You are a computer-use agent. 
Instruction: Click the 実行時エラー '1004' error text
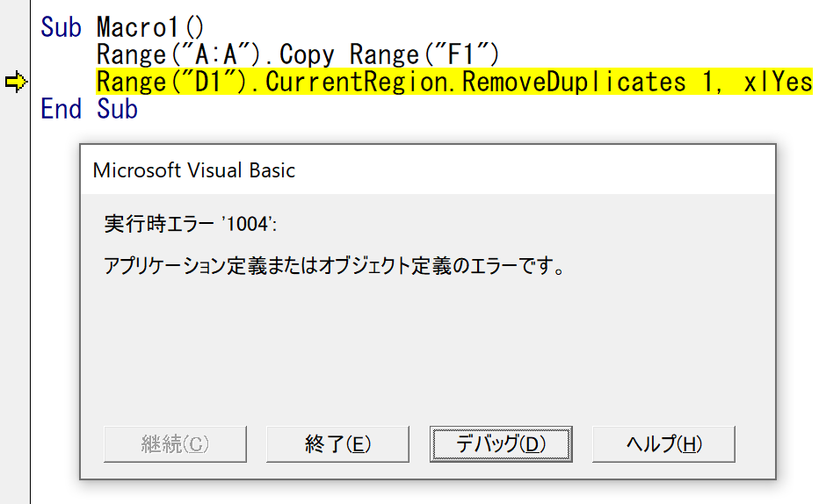(190, 224)
